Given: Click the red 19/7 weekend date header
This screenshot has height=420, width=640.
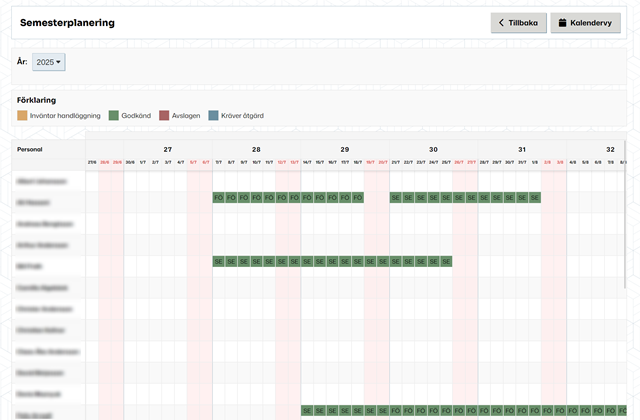Looking at the screenshot, I should (x=370, y=162).
